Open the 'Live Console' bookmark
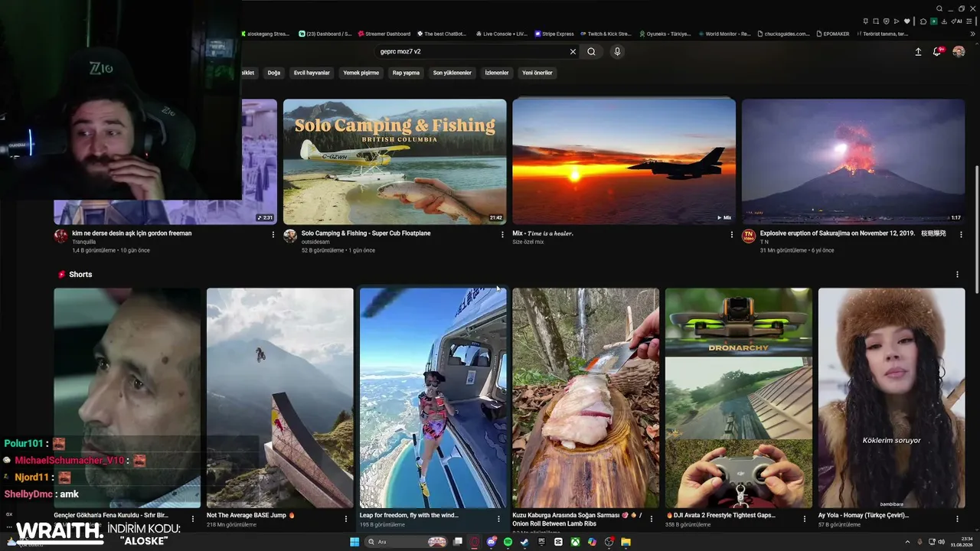The image size is (980, 551). click(x=501, y=34)
